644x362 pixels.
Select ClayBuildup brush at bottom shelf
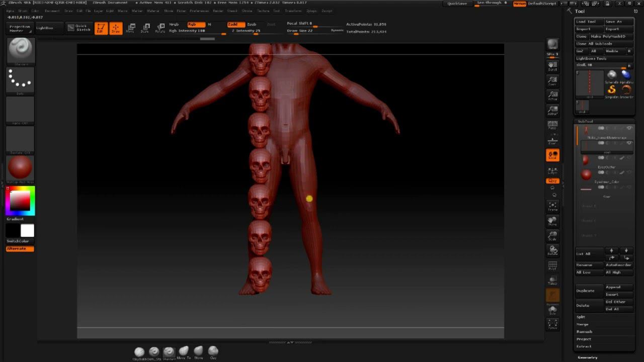[139, 352]
